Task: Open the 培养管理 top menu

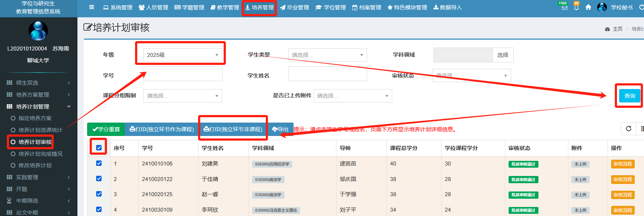Action: pyautogui.click(x=259, y=8)
